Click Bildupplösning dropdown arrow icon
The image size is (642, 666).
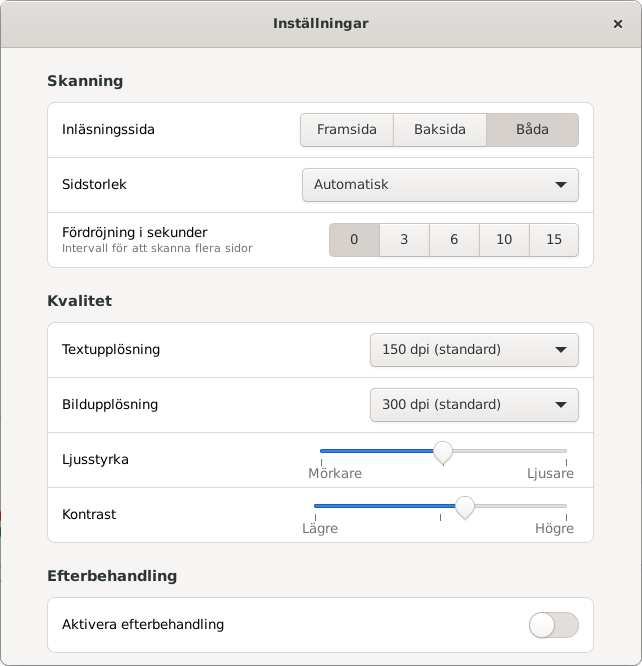[561, 405]
